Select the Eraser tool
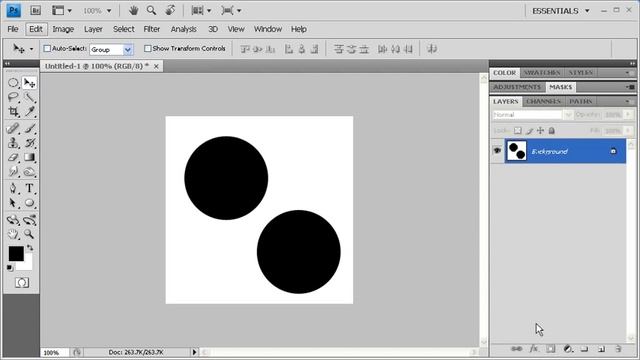The height and width of the screenshot is (360, 640). pyautogui.click(x=13, y=157)
